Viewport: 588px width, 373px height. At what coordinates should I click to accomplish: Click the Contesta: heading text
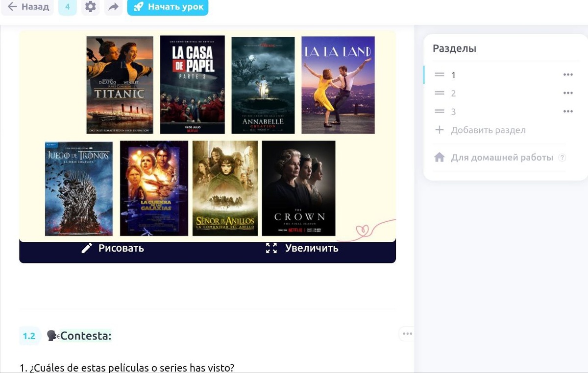tap(86, 336)
